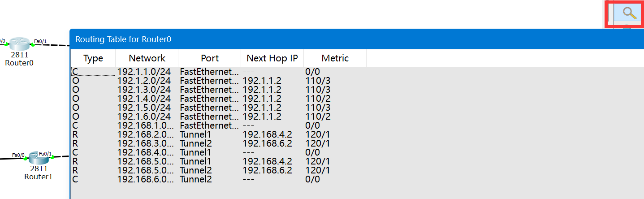Click the Next Hop IP column header
Viewport: 644px width, 199px height.
pos(272,58)
